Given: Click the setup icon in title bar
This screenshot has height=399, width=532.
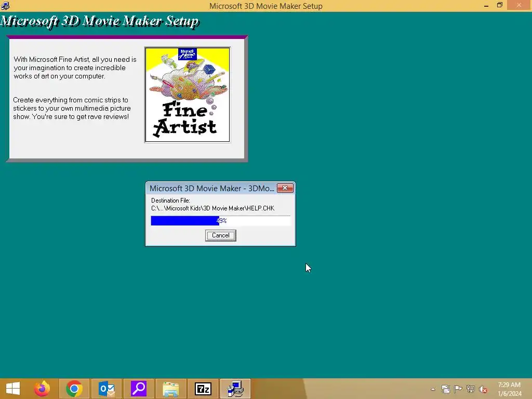Looking at the screenshot, I should pos(5,5).
